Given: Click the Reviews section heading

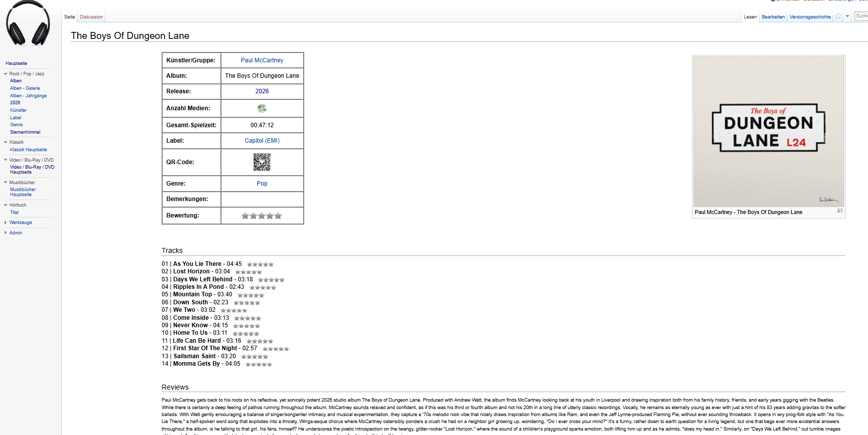Looking at the screenshot, I should (175, 387).
